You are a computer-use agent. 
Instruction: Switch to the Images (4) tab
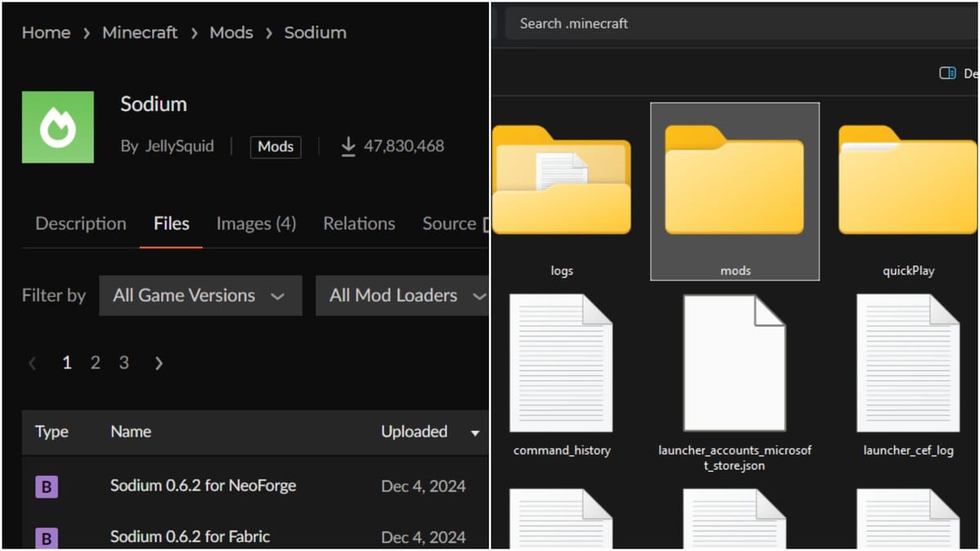[256, 223]
